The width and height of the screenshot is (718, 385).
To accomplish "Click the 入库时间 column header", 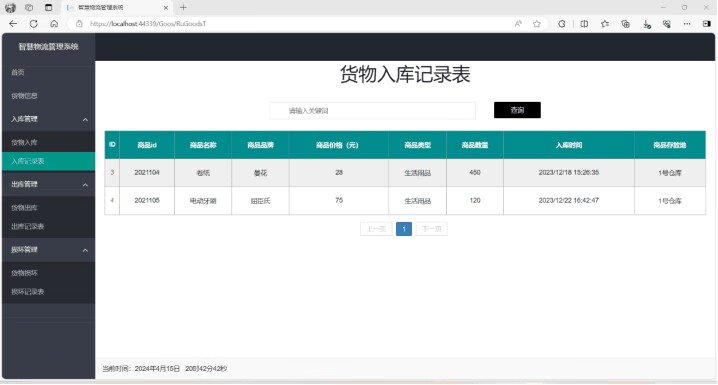I will pyautogui.click(x=568, y=145).
